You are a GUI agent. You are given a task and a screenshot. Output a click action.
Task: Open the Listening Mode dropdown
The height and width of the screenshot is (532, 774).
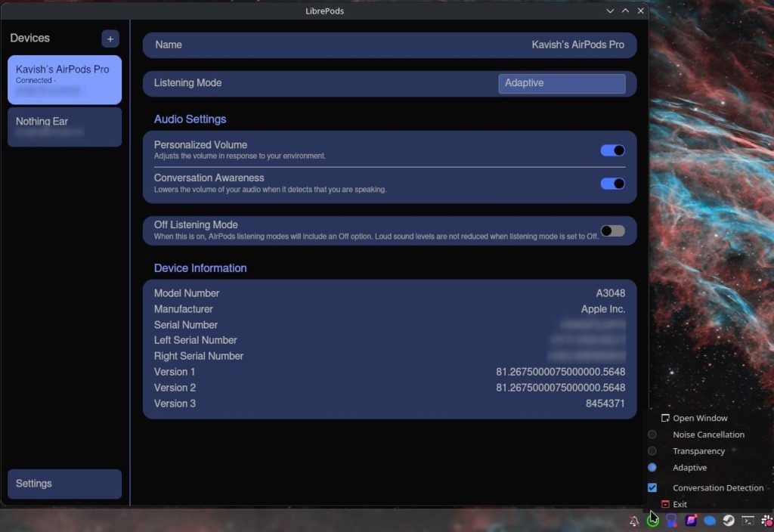562,83
